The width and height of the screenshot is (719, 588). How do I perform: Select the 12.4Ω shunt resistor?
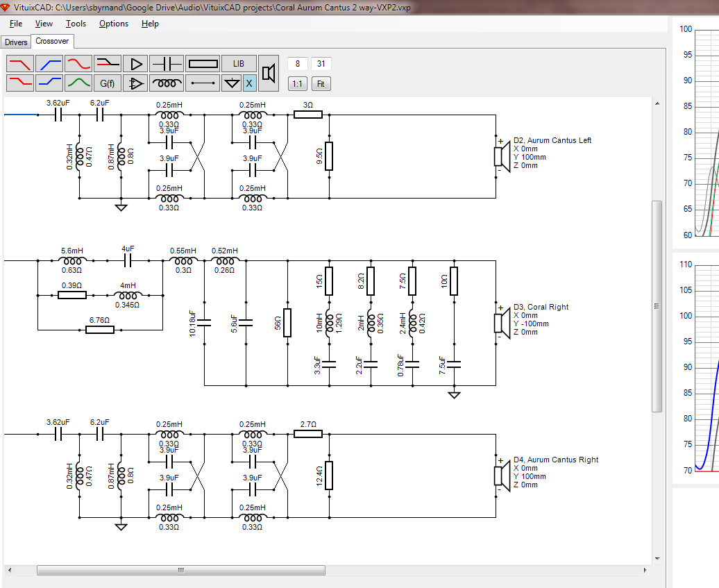point(329,476)
